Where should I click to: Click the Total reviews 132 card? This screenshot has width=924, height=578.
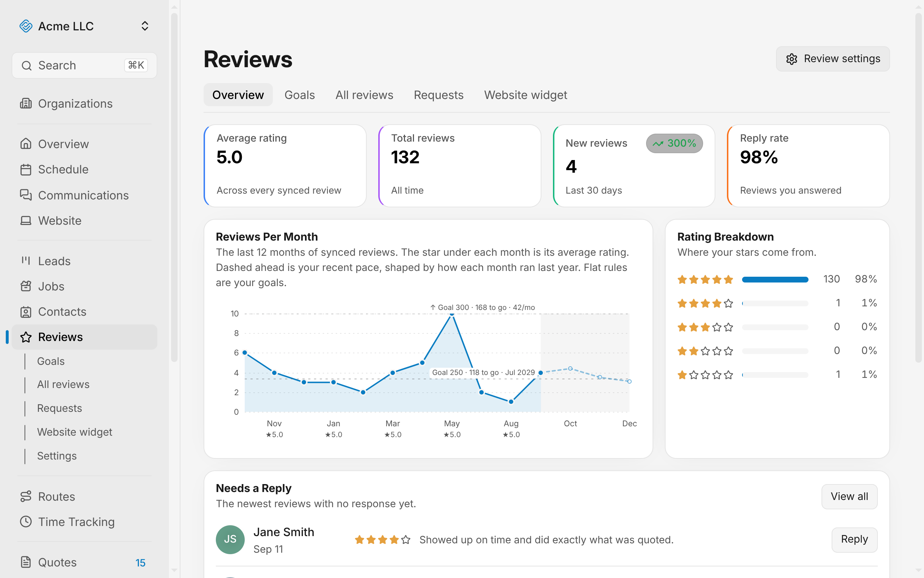click(x=460, y=166)
